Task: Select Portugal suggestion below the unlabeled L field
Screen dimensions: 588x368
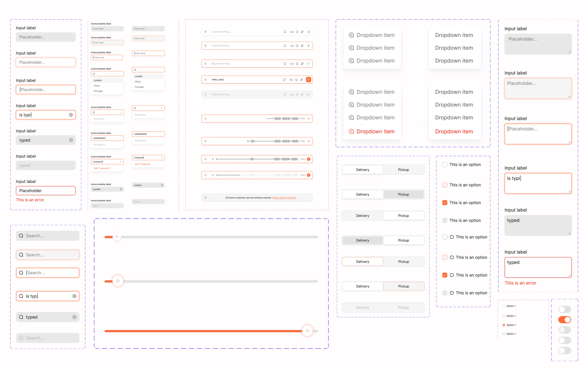Action: [x=148, y=87]
